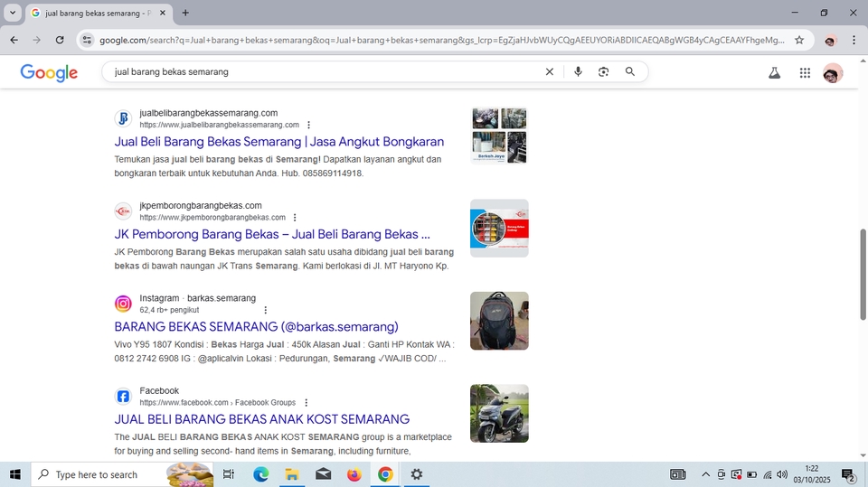Image resolution: width=868 pixels, height=487 pixels.
Task: Click the Facebook logo favicon
Action: pyautogui.click(x=123, y=397)
